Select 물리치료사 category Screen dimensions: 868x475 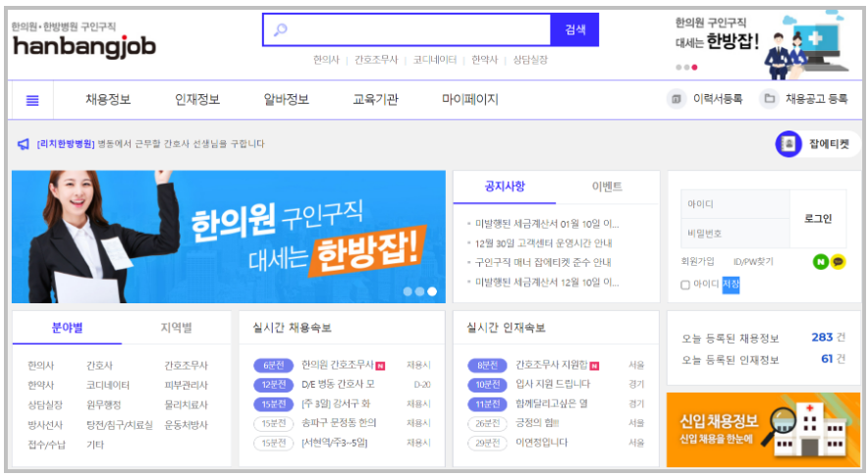[x=186, y=405]
